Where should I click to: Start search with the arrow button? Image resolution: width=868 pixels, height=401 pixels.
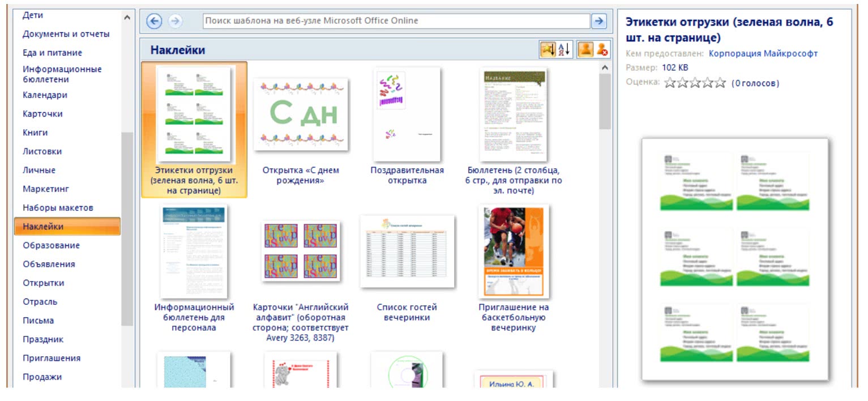click(598, 21)
